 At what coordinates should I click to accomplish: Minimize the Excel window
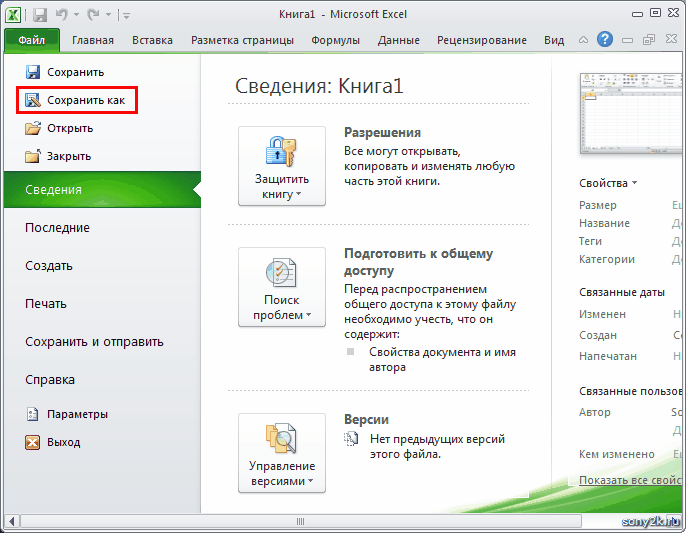click(x=637, y=14)
